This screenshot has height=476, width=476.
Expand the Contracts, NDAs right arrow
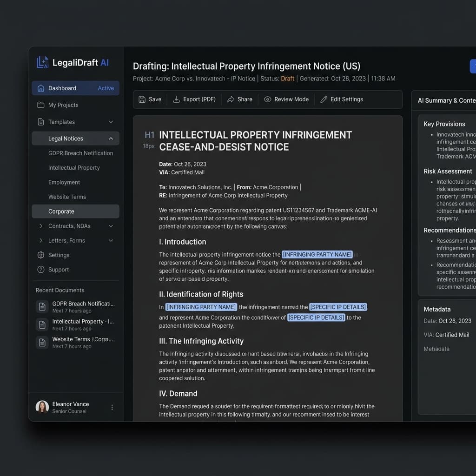41,226
